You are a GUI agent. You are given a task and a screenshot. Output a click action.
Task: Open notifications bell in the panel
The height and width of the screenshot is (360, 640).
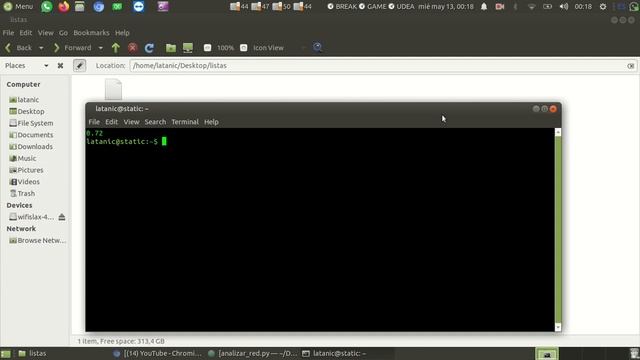coord(484,7)
